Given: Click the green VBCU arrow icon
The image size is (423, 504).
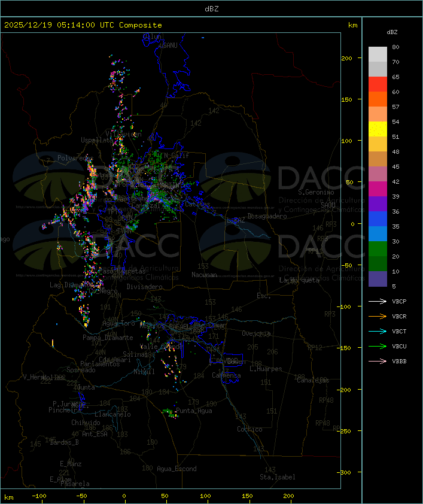Looking at the screenshot, I should pyautogui.click(x=378, y=346).
